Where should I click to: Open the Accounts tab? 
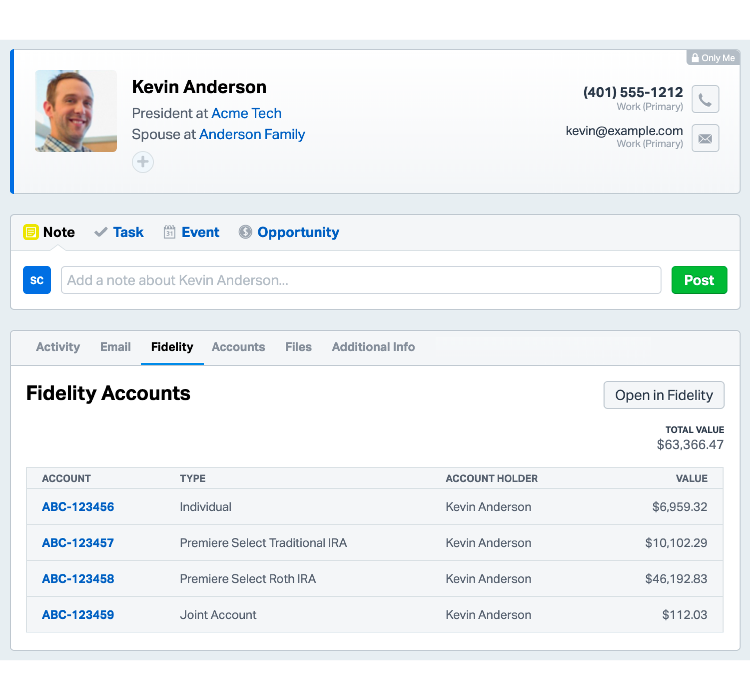[239, 347]
